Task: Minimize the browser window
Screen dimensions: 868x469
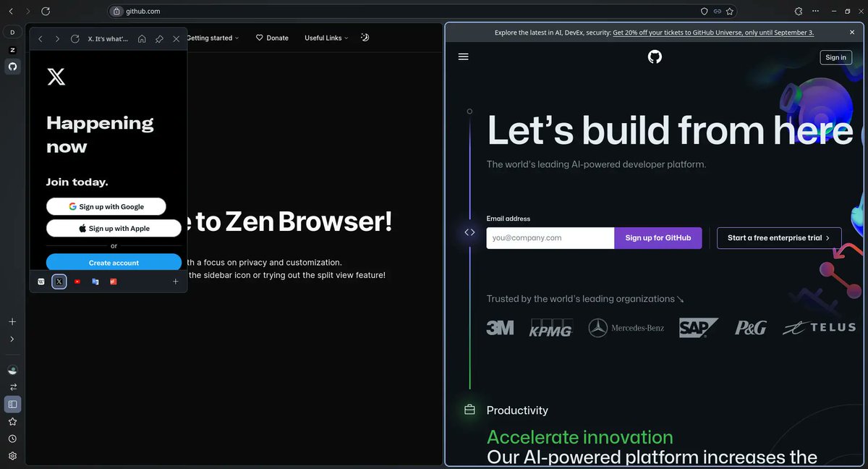Action: (833, 12)
